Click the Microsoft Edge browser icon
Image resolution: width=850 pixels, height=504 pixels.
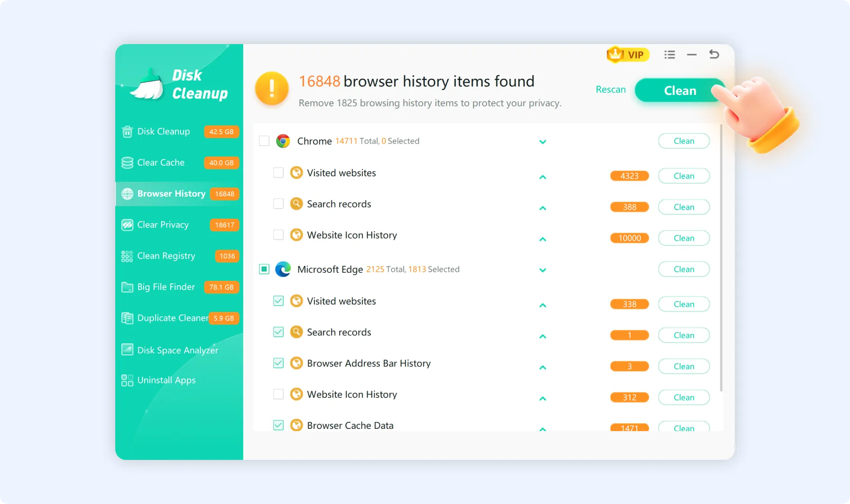pyautogui.click(x=283, y=269)
